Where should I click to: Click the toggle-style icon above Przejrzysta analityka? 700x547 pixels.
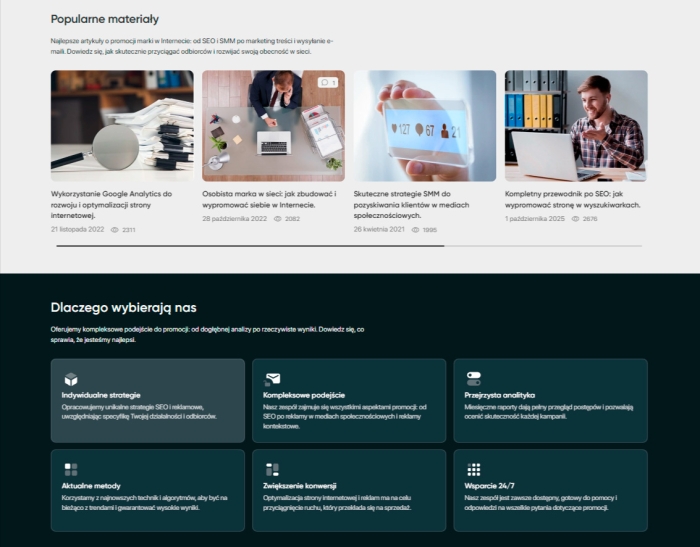[x=474, y=379]
